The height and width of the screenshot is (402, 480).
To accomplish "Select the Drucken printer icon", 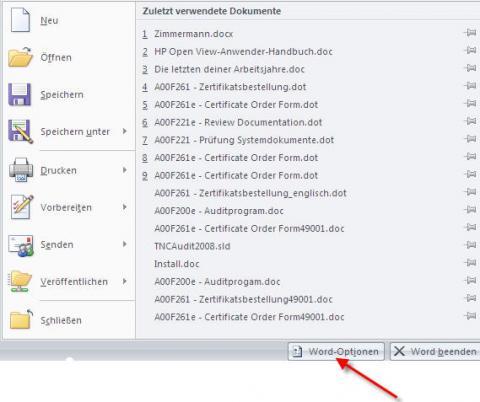I will [x=21, y=170].
